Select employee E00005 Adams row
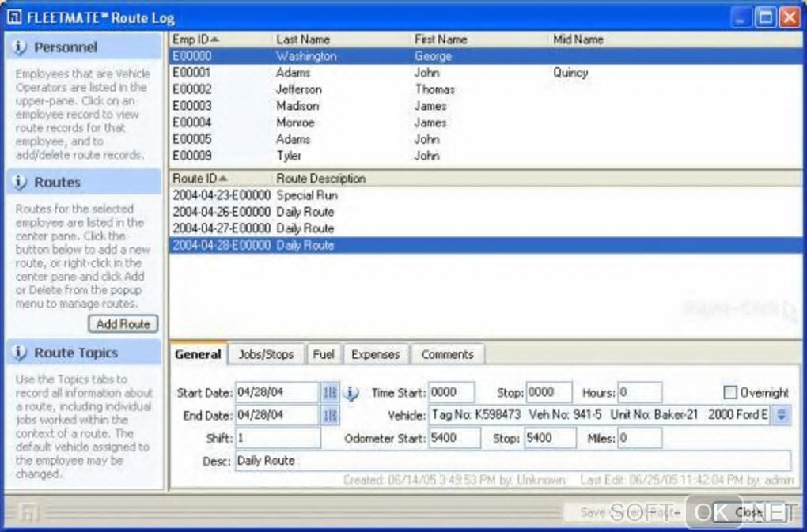Image resolution: width=807 pixels, height=532 pixels. pyautogui.click(x=485, y=139)
